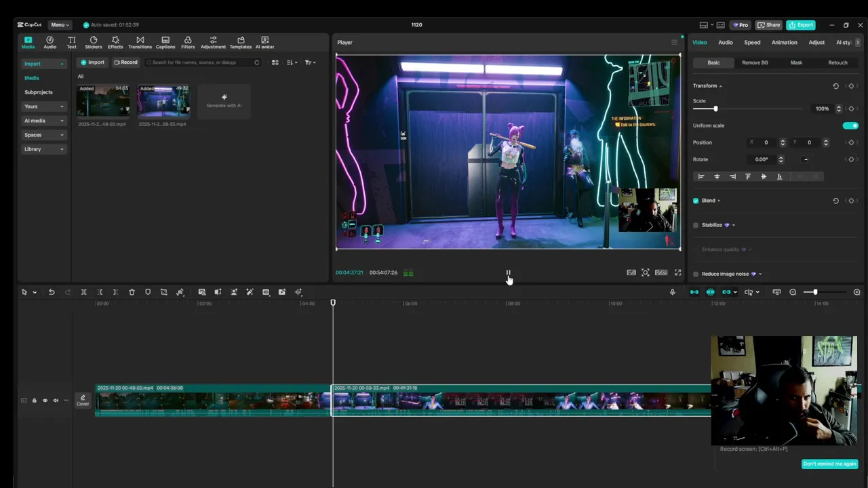Enable the Reduce image noise checkbox
Image resolution: width=868 pixels, height=488 pixels.
[696, 274]
